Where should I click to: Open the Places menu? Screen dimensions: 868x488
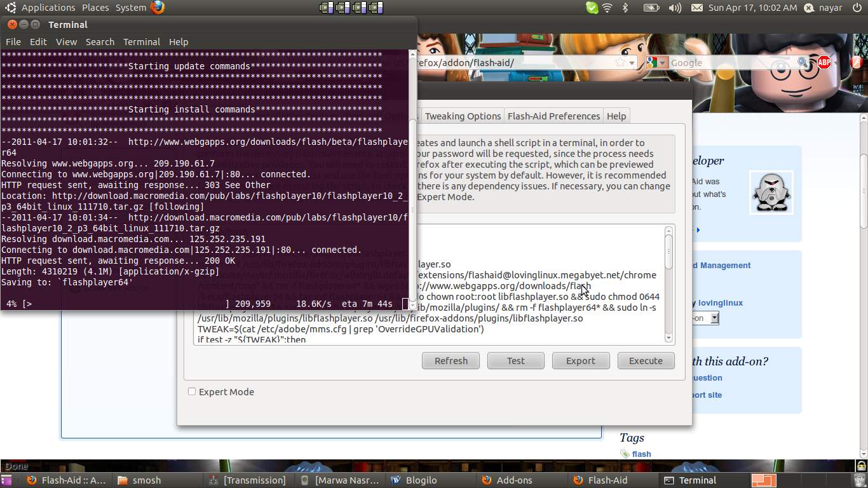pos(95,8)
